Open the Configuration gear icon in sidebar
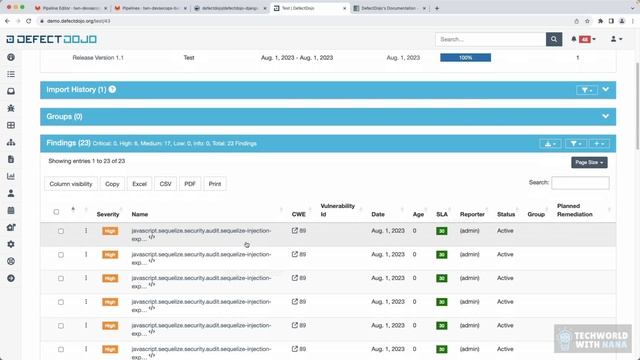The width and height of the screenshot is (640, 360). (x=11, y=244)
